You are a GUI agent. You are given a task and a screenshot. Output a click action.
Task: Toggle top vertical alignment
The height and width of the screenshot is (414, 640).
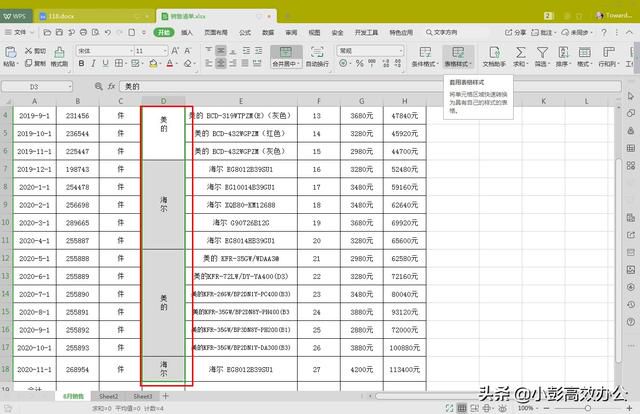[x=209, y=50]
